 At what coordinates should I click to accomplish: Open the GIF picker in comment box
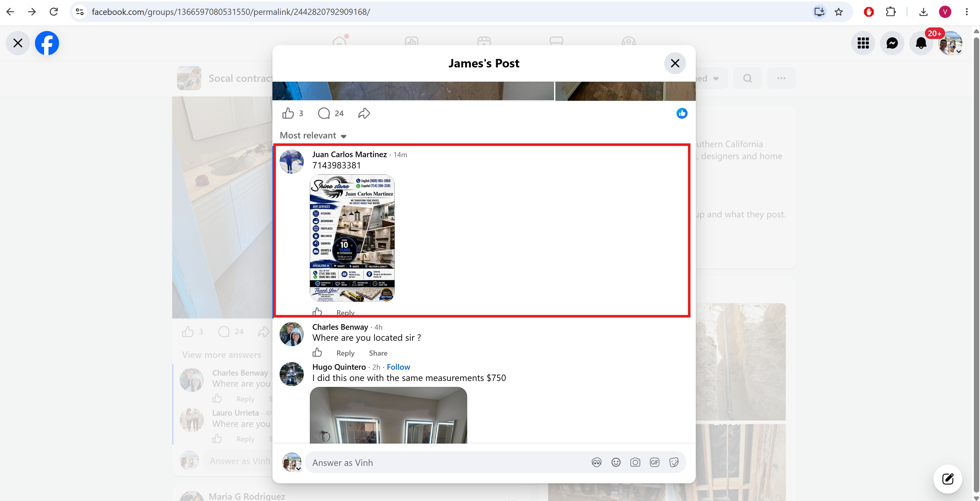[654, 463]
